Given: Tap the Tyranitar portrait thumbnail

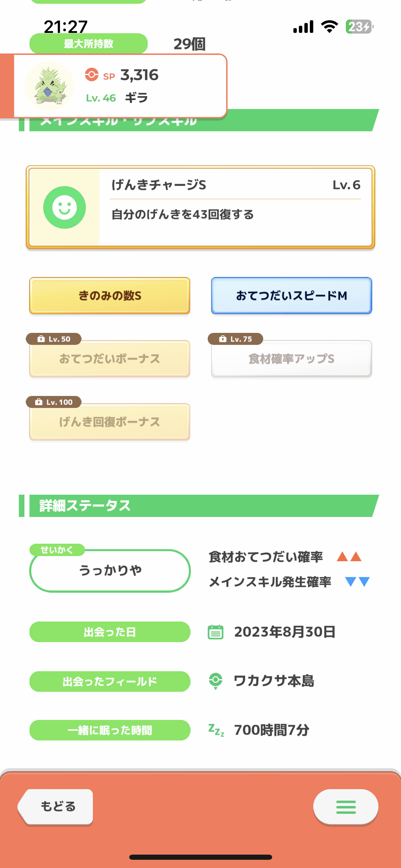Looking at the screenshot, I should (50, 86).
